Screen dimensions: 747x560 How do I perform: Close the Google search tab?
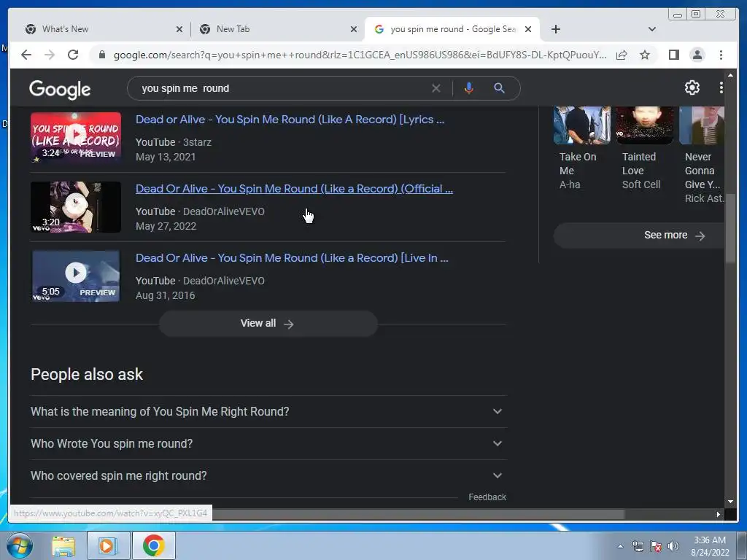pos(528,29)
